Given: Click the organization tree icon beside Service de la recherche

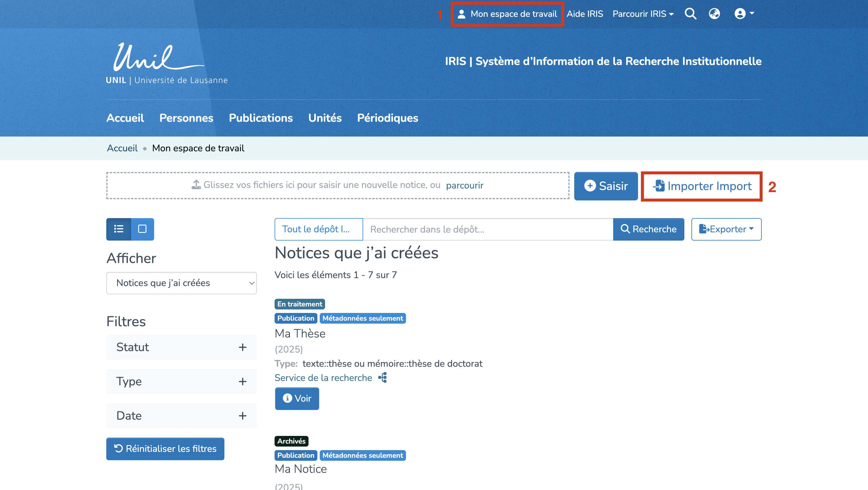Looking at the screenshot, I should [x=383, y=378].
